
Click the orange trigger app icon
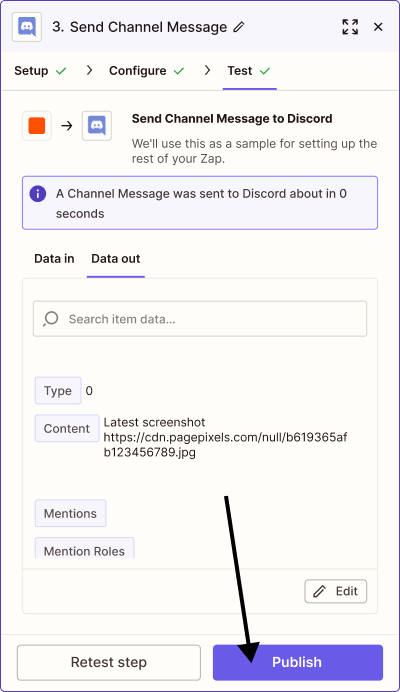click(x=37, y=126)
